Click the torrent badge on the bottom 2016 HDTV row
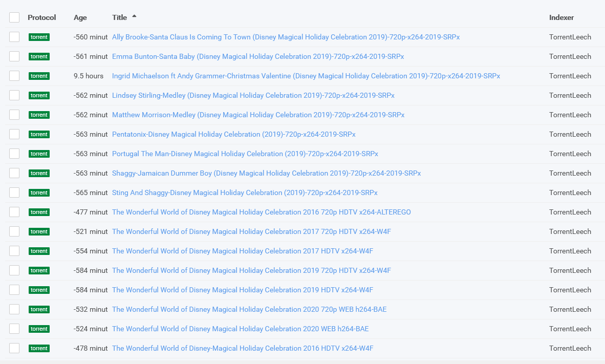 [x=39, y=348]
